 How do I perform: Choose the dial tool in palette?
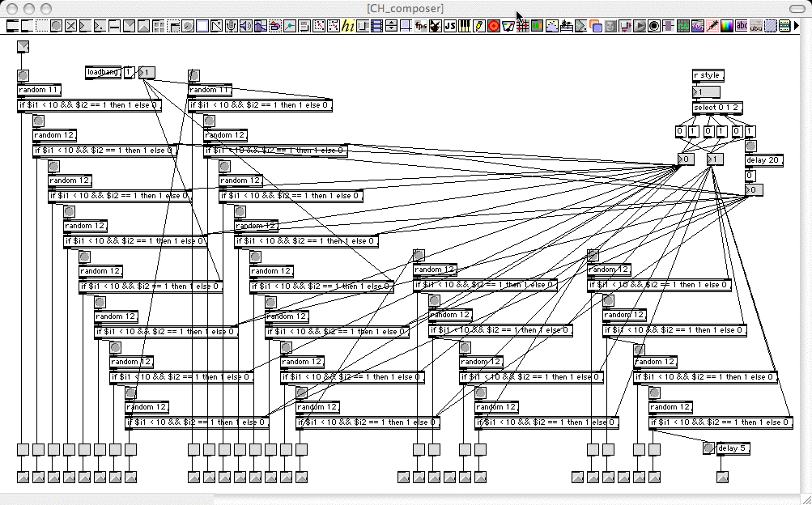pos(188,25)
